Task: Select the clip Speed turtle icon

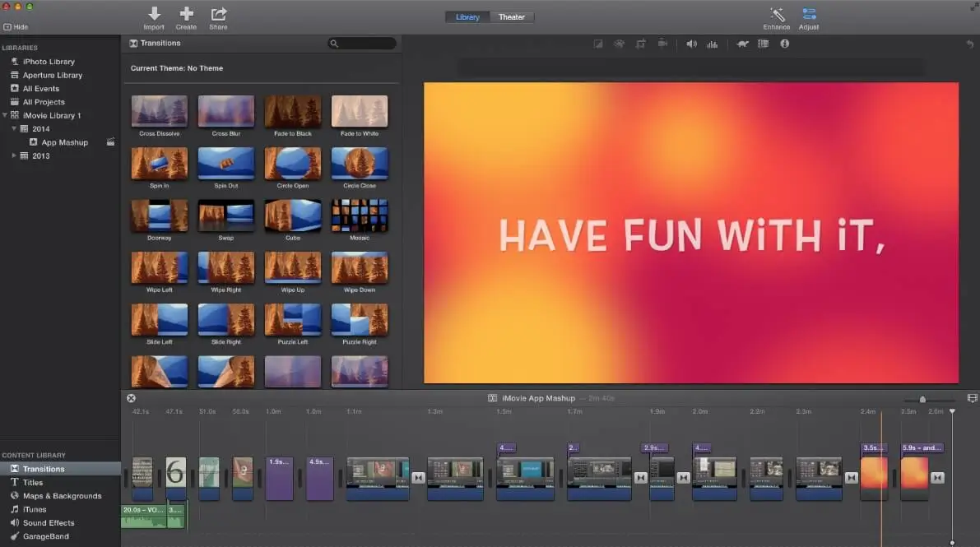Action: tap(742, 44)
